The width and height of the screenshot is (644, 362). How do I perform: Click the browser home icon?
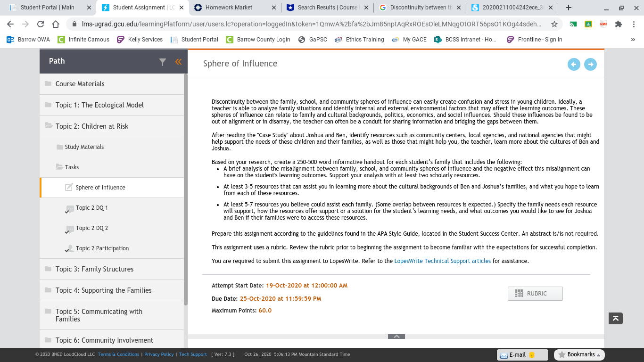(56, 24)
